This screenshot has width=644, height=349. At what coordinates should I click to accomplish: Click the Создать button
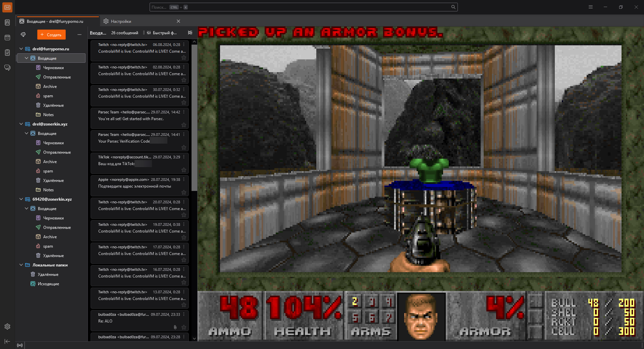tap(51, 35)
